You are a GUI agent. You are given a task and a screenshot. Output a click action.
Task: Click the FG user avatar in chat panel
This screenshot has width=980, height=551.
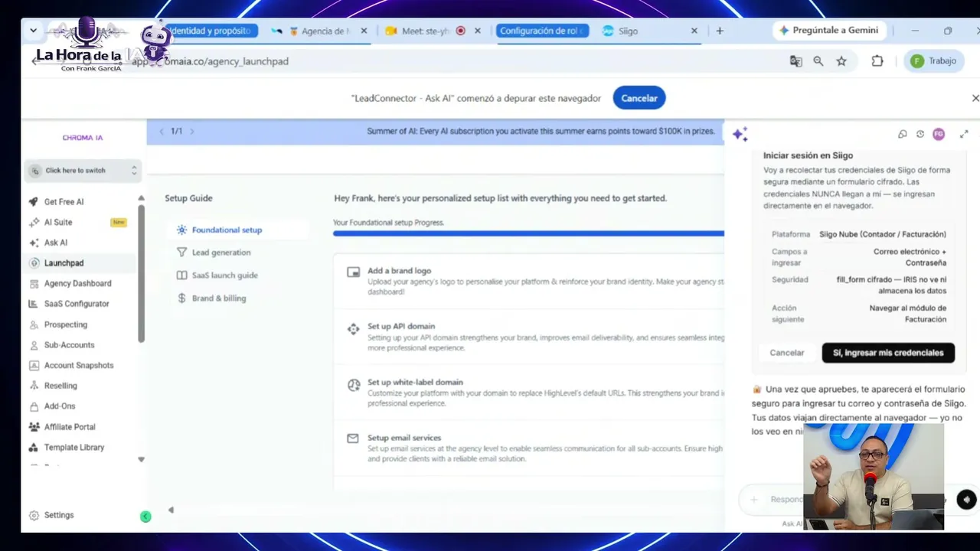(x=939, y=134)
